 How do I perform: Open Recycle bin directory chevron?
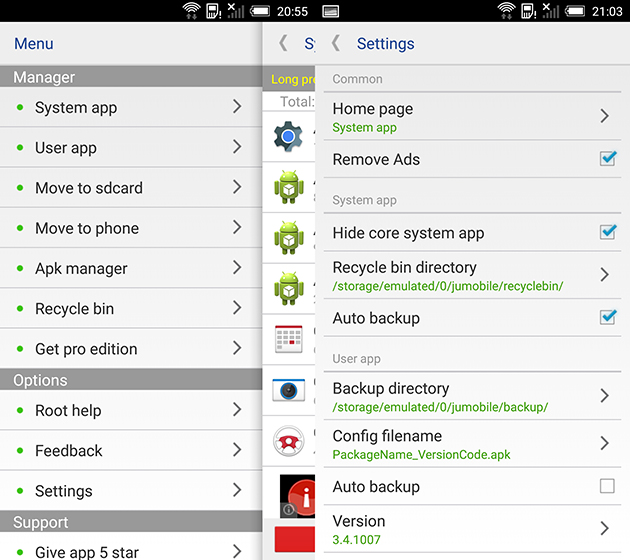point(604,275)
